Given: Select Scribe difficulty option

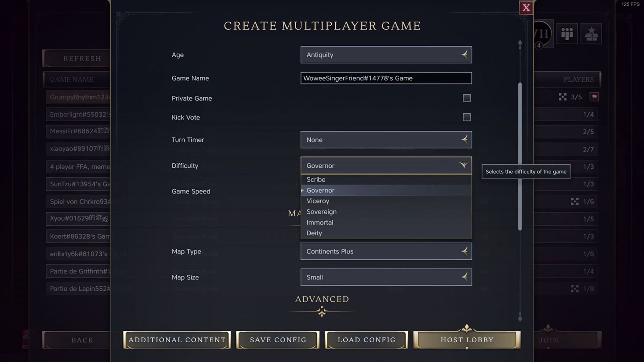Looking at the screenshot, I should tap(386, 179).
